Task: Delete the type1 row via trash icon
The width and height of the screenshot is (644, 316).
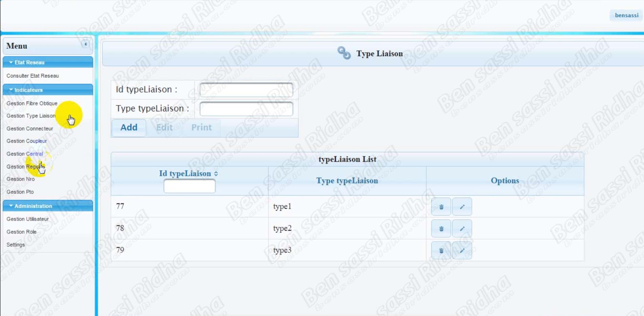Action: point(441,207)
